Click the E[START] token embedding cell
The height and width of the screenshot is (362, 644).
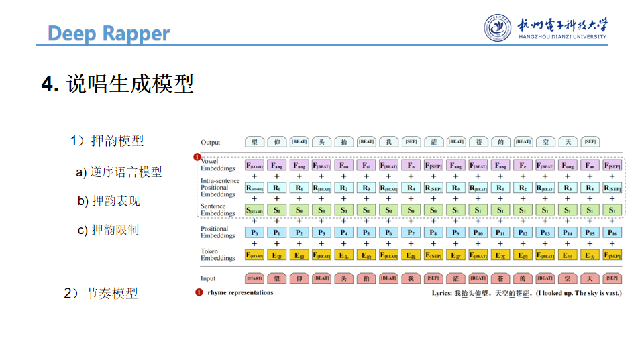pyautogui.click(x=255, y=255)
